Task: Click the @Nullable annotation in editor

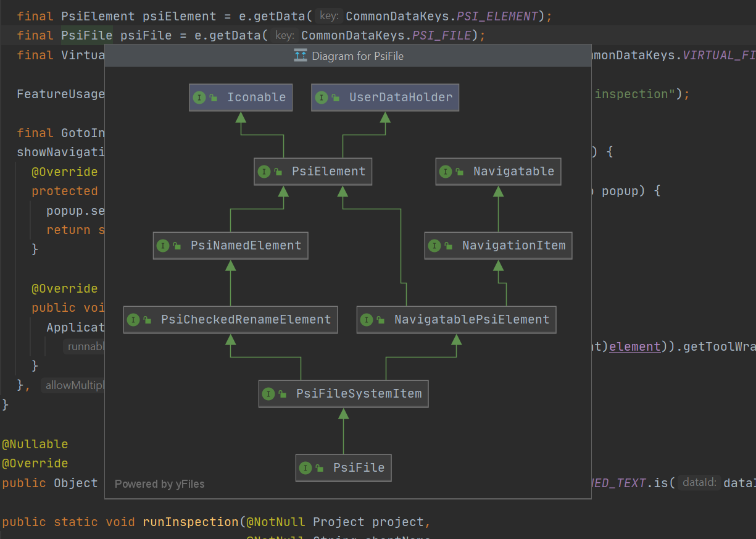Action: pos(35,445)
